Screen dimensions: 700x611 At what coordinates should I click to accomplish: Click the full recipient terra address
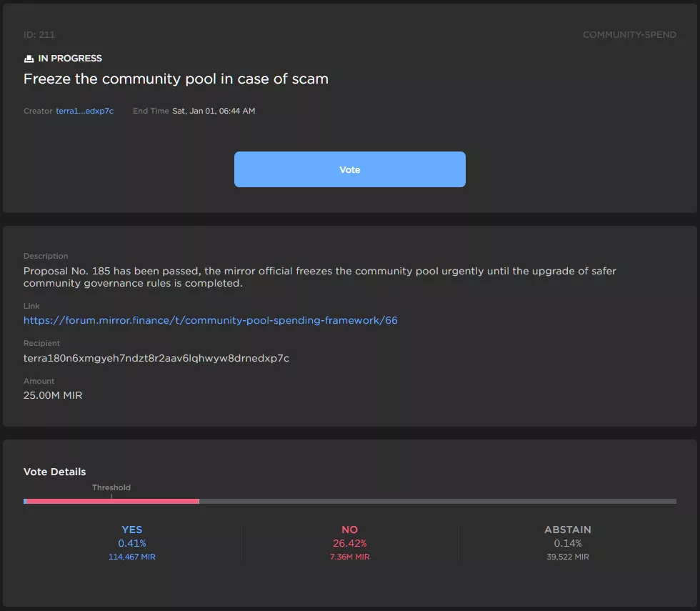click(x=156, y=358)
